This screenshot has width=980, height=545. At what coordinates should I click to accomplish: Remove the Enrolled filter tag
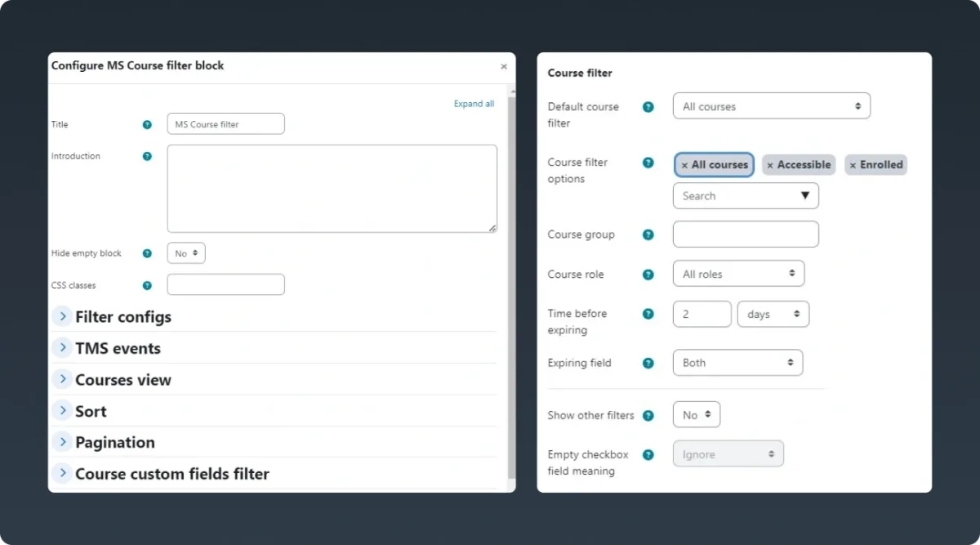(853, 165)
